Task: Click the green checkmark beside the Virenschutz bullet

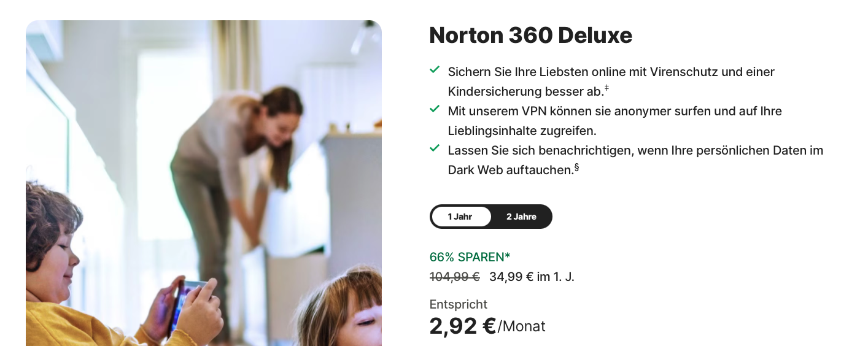Action: 435,70
